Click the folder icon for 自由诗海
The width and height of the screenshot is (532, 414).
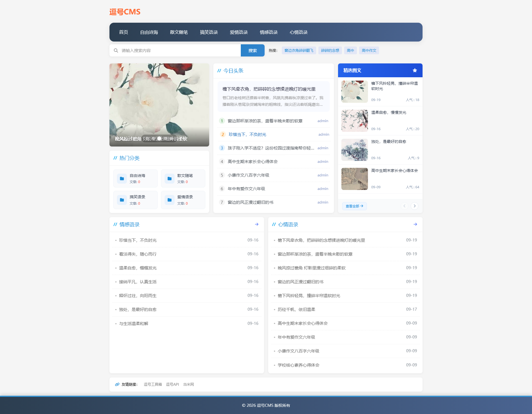[x=122, y=179]
